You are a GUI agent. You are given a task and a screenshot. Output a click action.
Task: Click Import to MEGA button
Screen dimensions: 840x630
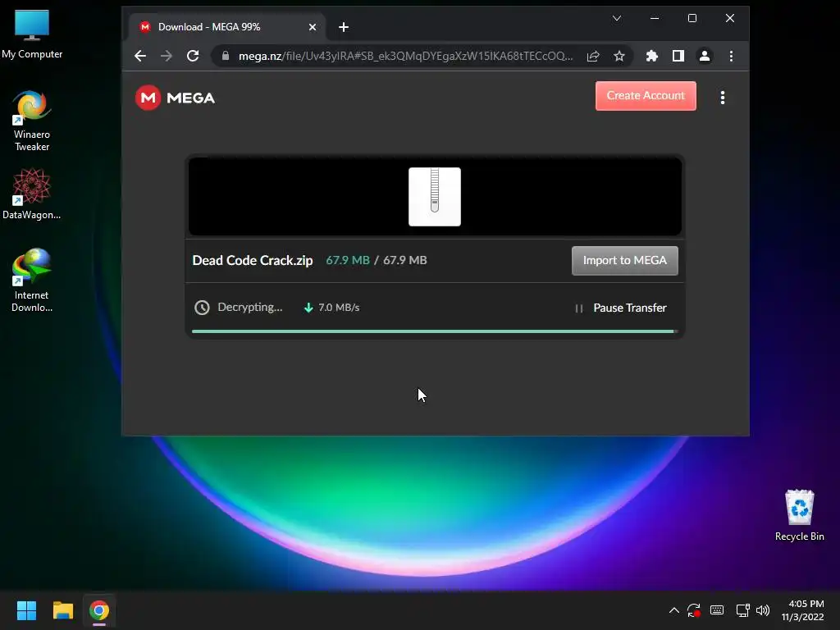[x=624, y=260]
